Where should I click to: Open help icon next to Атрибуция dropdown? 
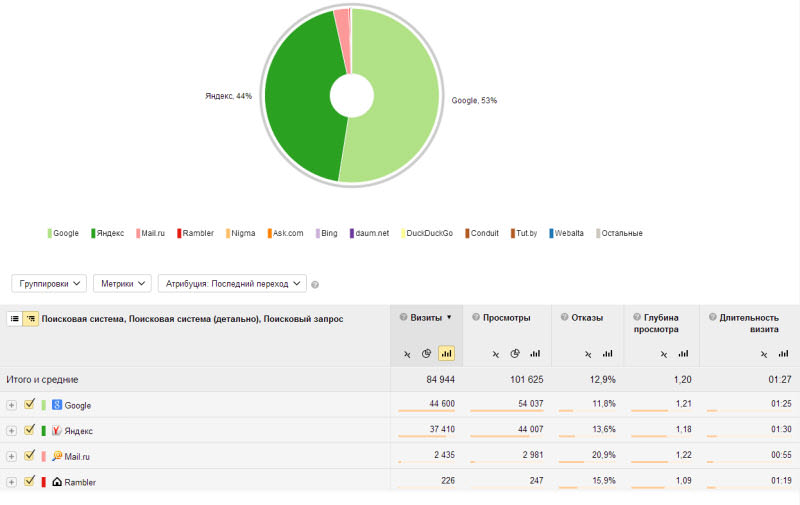[315, 285]
